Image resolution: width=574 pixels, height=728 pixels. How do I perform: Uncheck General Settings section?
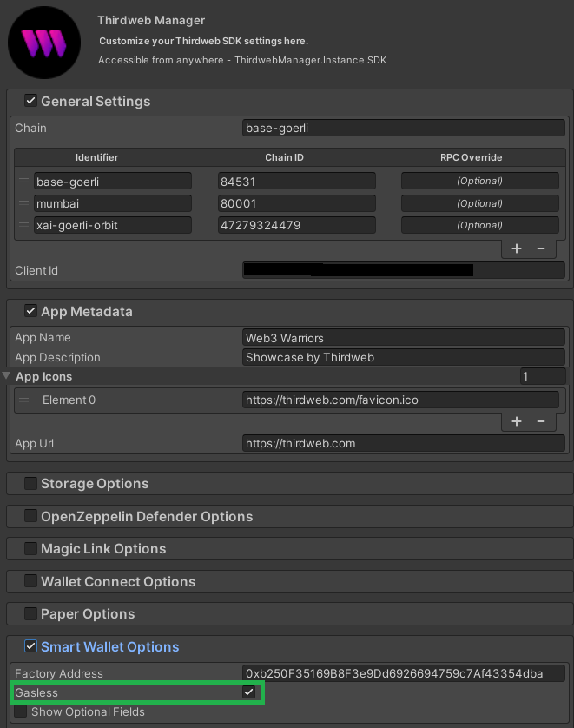pyautogui.click(x=30, y=101)
